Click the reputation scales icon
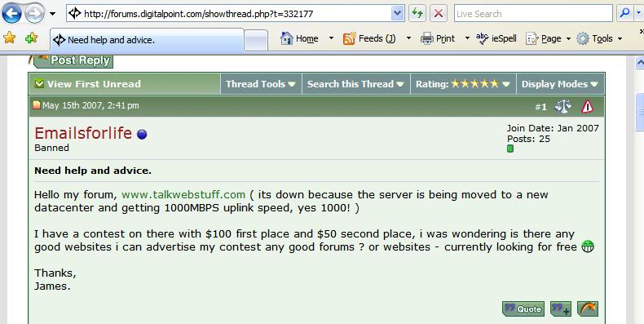 563,106
